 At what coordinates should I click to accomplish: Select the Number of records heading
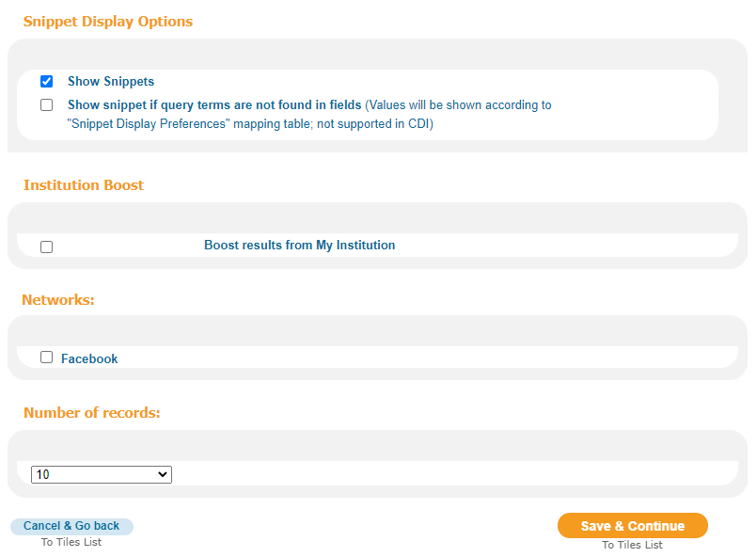[91, 413]
